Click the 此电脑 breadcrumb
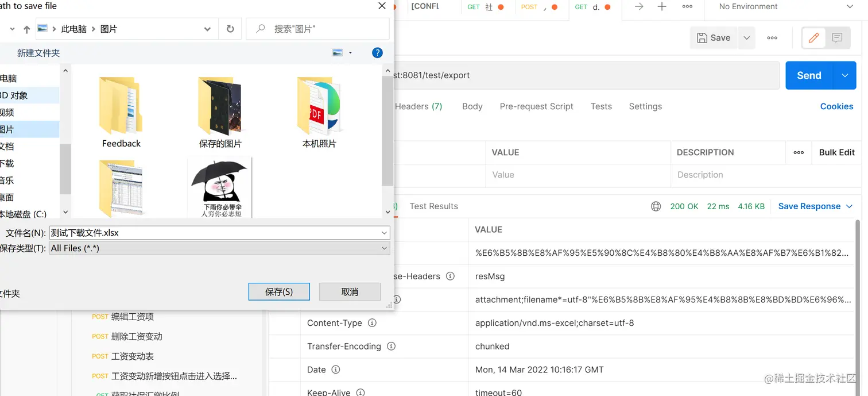Image resolution: width=868 pixels, height=396 pixels. [x=74, y=29]
